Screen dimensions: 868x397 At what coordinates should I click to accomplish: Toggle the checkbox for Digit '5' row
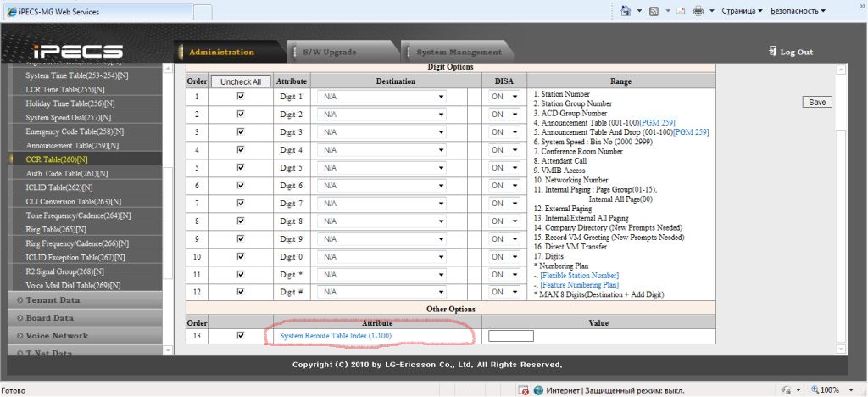[241, 168]
